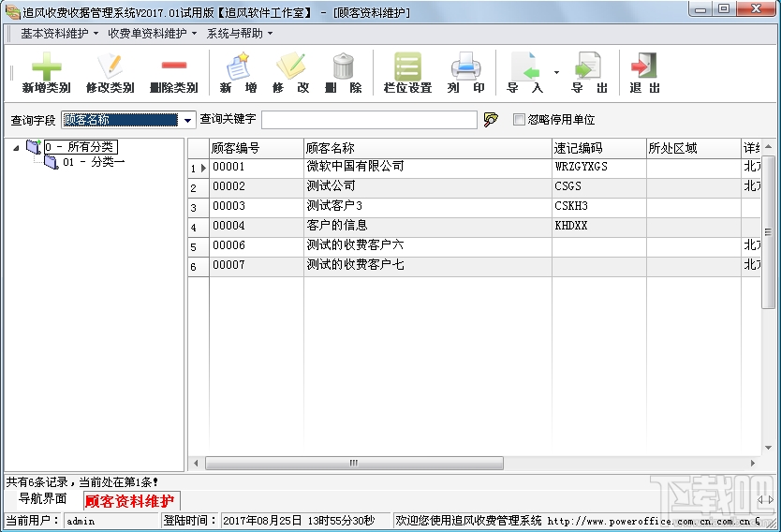Viewport: 781px width, 532px height.
Task: Open the 收费单资料维护 menu
Action: (152, 34)
